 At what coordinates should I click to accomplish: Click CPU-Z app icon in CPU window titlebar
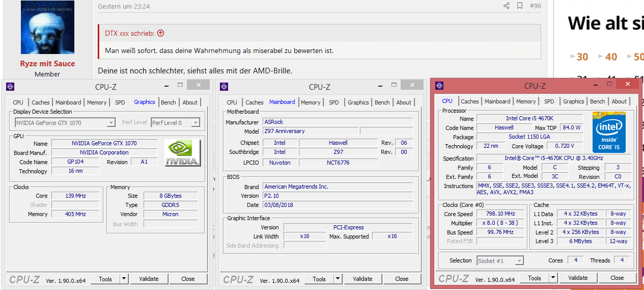[439, 86]
